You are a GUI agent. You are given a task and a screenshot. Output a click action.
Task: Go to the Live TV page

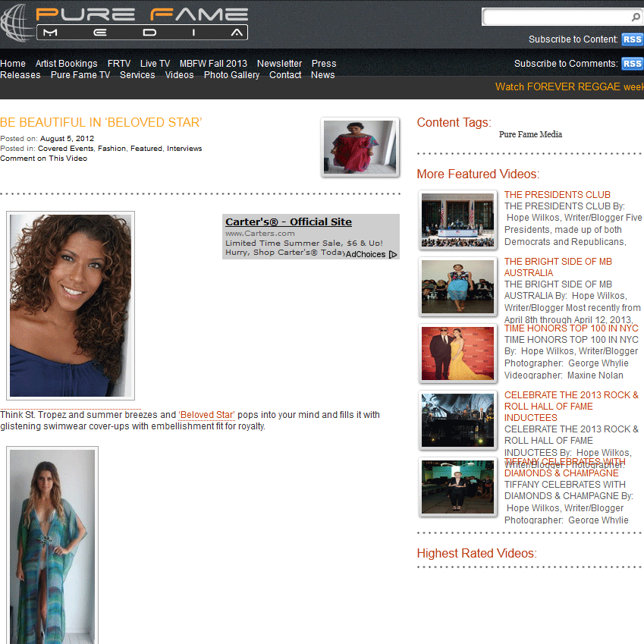coord(155,64)
